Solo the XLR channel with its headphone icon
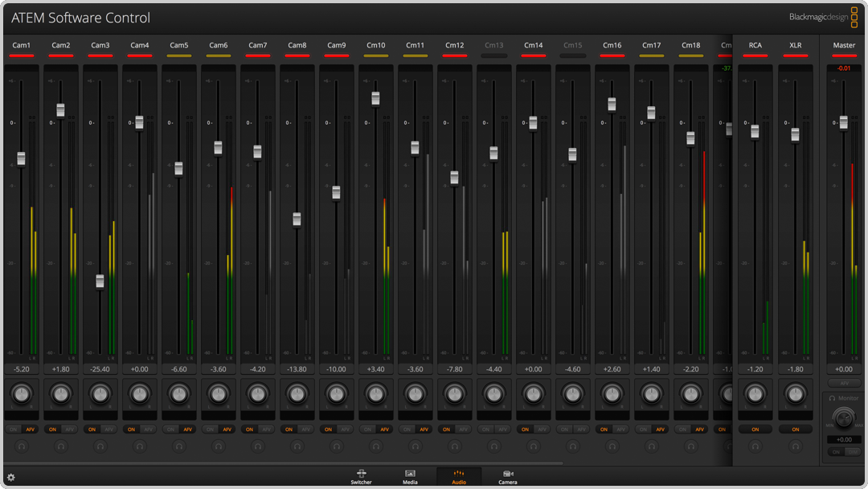The image size is (868, 489). tap(795, 446)
